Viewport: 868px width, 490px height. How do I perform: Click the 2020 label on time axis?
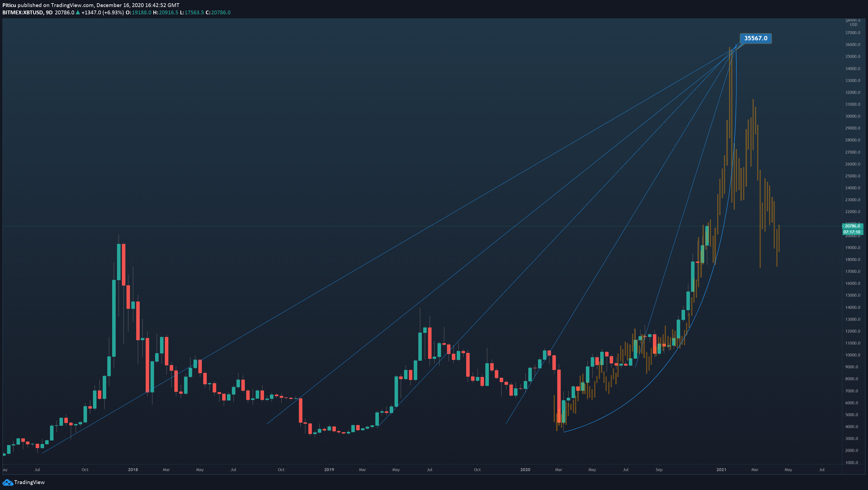click(525, 469)
